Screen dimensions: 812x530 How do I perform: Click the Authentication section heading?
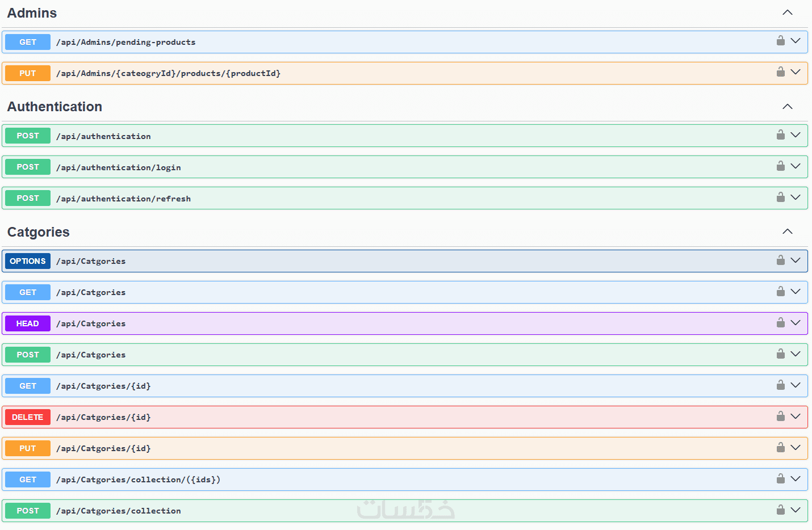click(55, 107)
